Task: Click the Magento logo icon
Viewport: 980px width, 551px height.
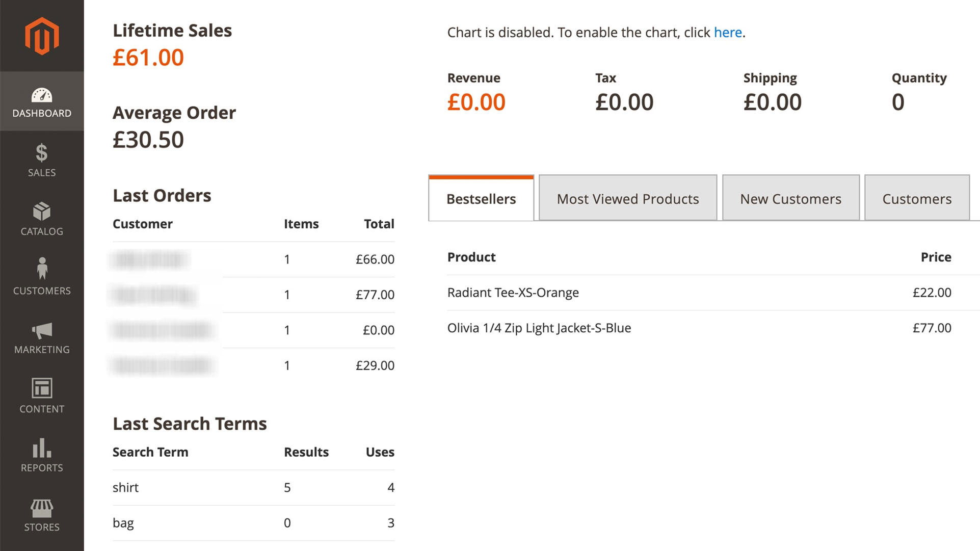Action: (x=42, y=36)
